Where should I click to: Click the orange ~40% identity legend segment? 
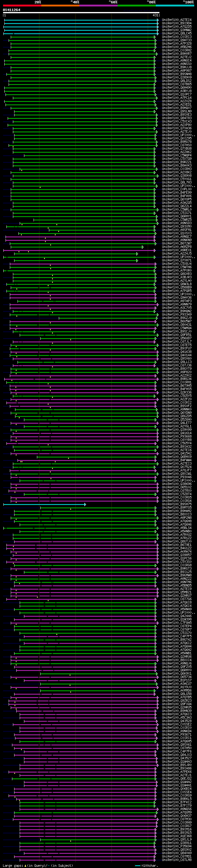60,6
